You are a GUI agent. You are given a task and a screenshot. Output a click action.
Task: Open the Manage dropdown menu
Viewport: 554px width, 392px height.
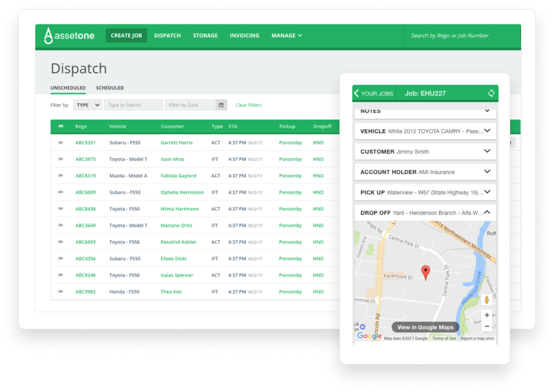click(286, 36)
